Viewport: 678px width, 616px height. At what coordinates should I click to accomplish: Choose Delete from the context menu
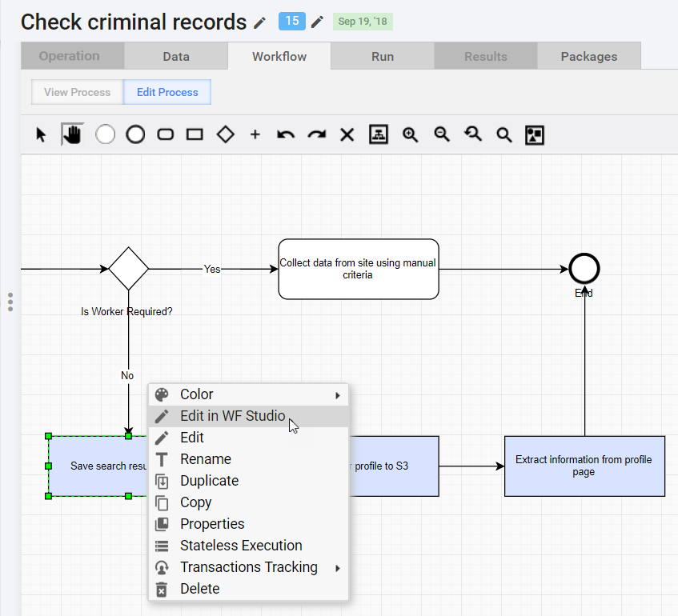(x=248, y=589)
